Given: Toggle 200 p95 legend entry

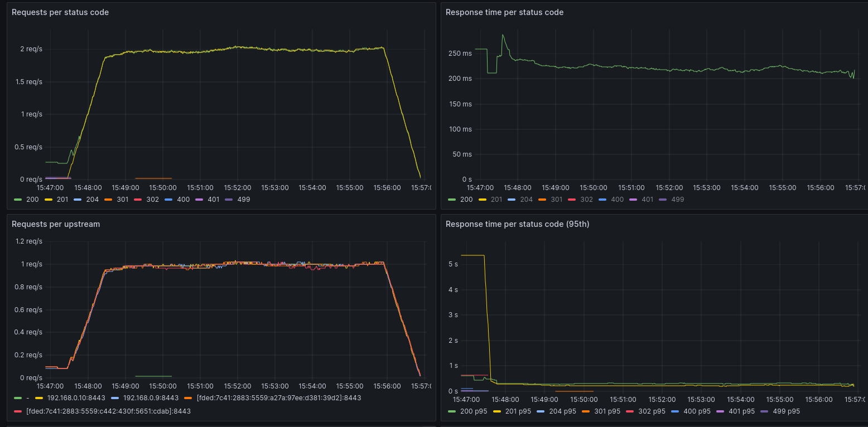Looking at the screenshot, I should [x=472, y=411].
